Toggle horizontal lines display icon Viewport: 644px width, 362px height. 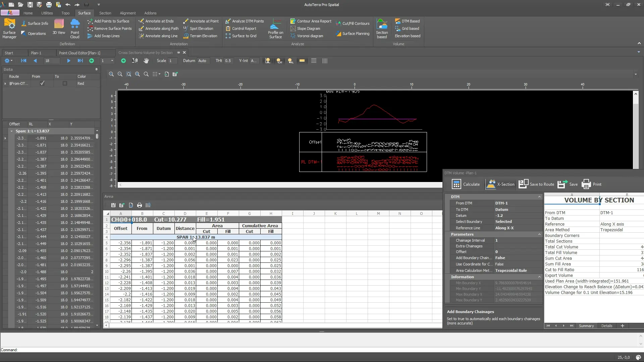click(314, 61)
